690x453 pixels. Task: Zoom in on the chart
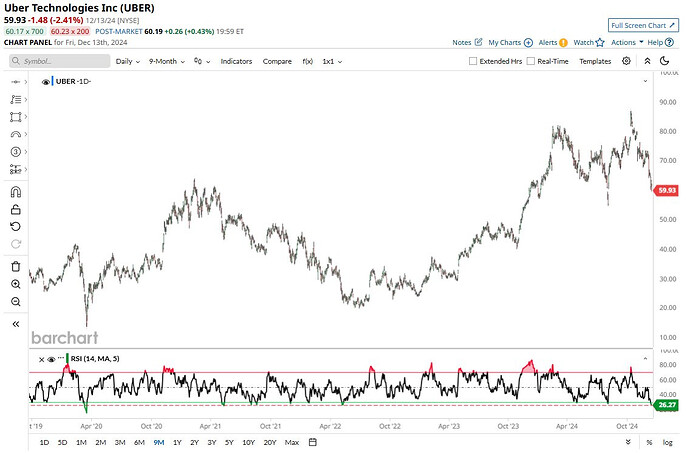[15, 284]
